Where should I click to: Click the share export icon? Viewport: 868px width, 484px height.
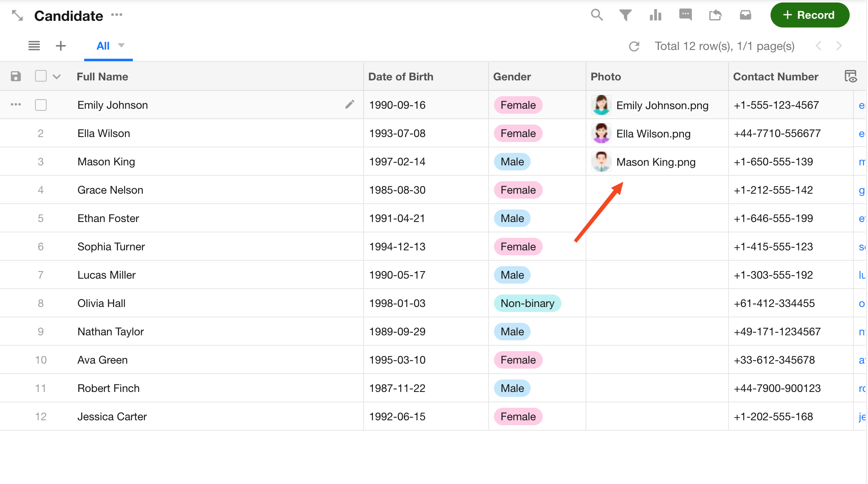715,15
